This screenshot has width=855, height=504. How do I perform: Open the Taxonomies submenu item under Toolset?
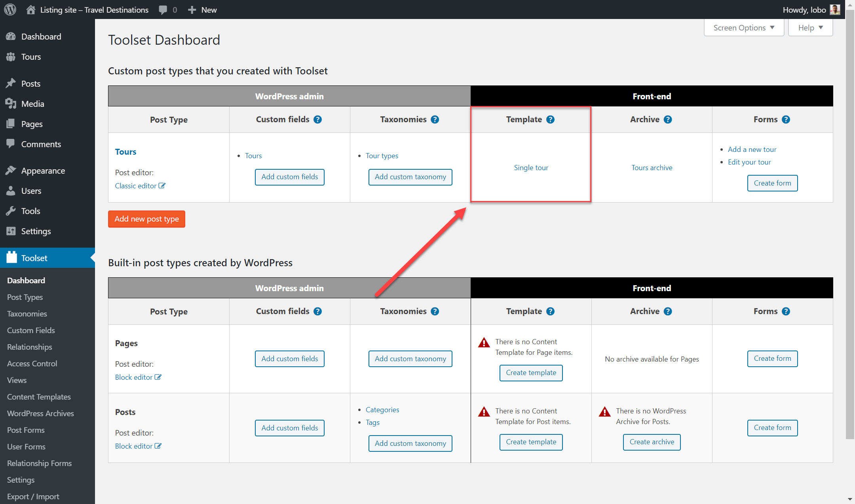27,314
